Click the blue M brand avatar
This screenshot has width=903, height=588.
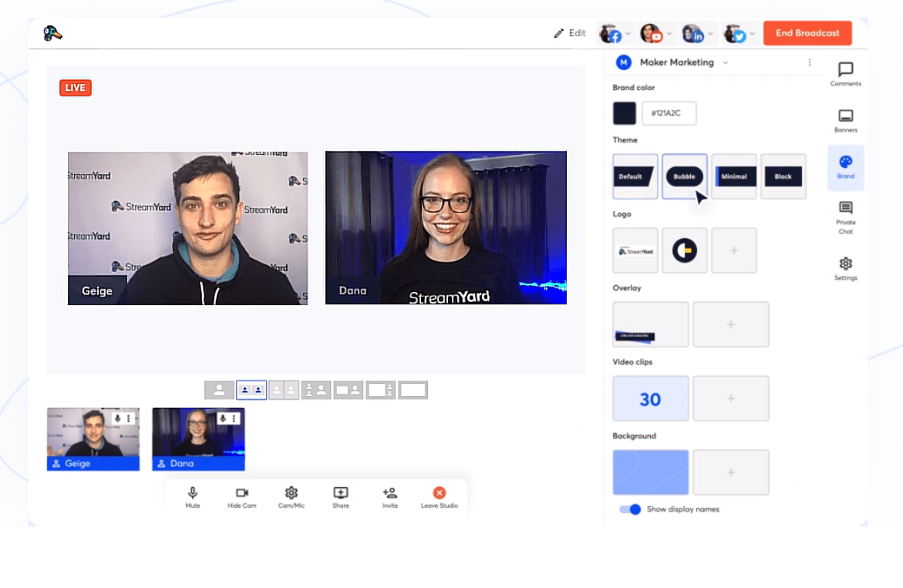tap(624, 62)
